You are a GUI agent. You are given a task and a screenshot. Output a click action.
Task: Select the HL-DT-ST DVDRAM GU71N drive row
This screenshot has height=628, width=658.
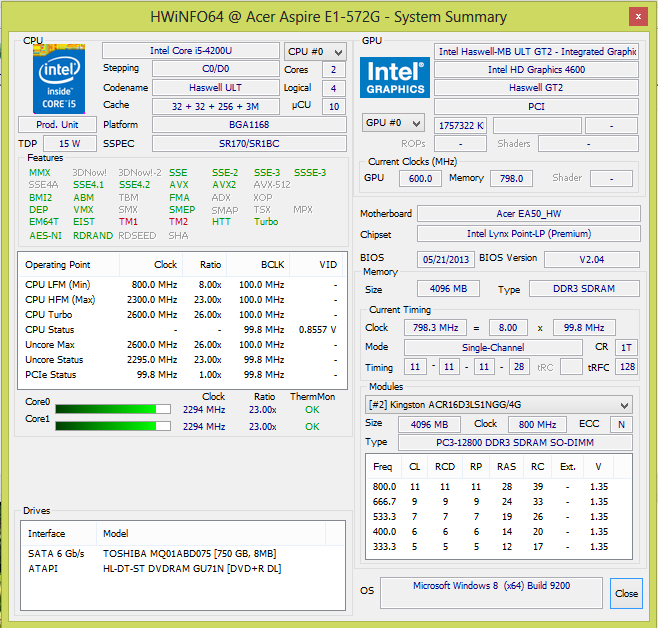(x=183, y=569)
